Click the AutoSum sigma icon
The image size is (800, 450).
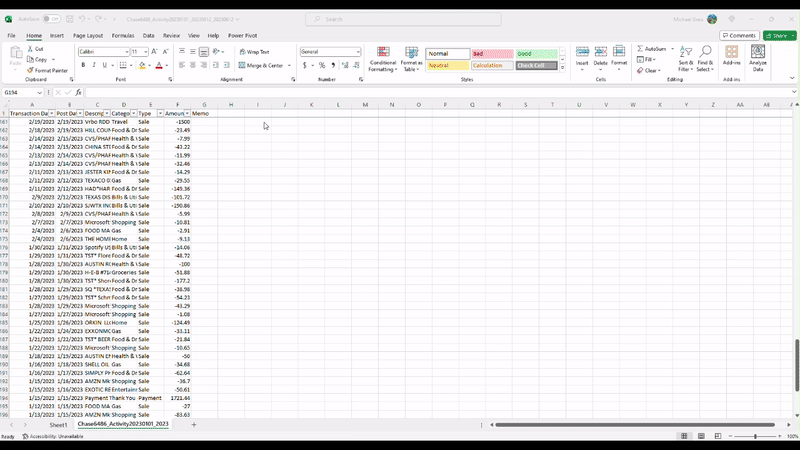[x=640, y=48]
